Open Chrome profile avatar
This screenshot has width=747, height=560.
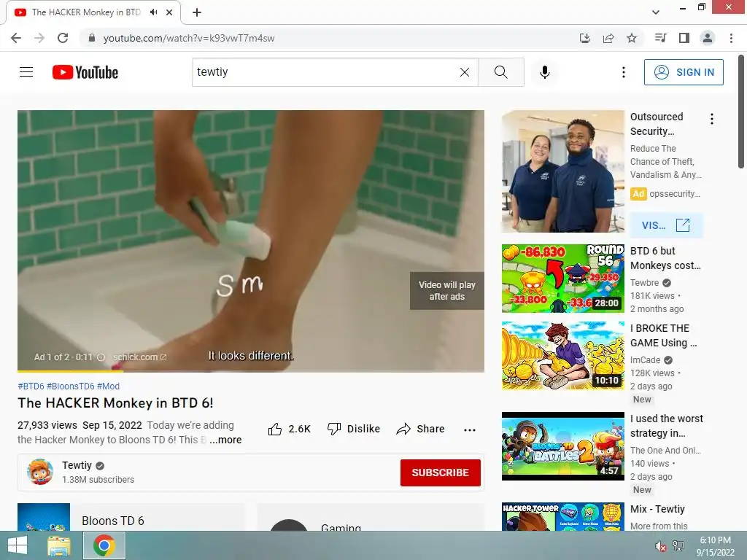708,38
